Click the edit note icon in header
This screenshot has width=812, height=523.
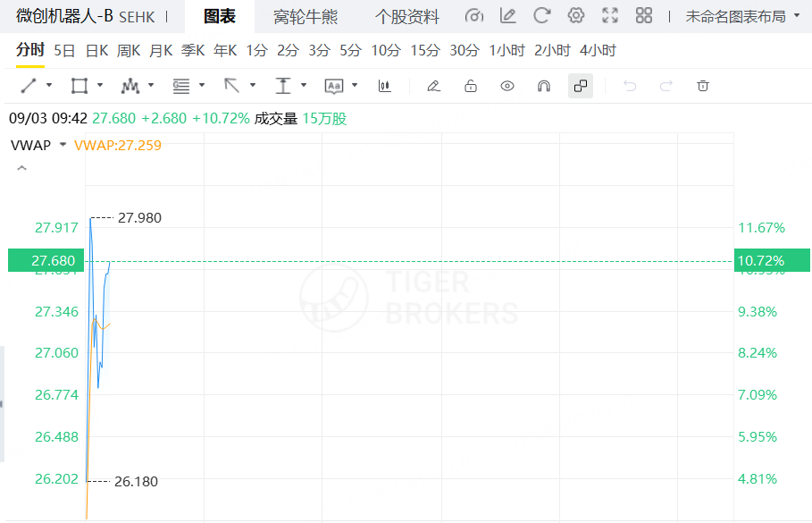point(507,16)
